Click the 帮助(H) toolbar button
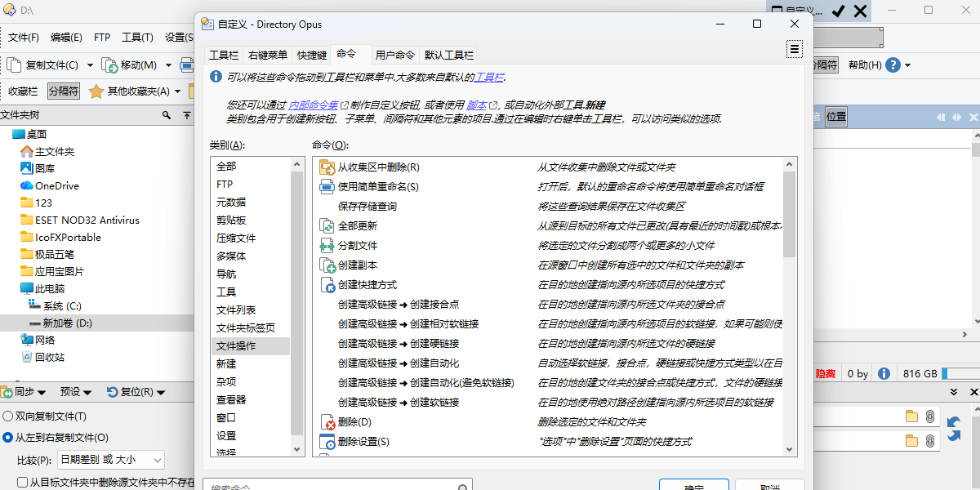The image size is (980, 490). tap(865, 65)
